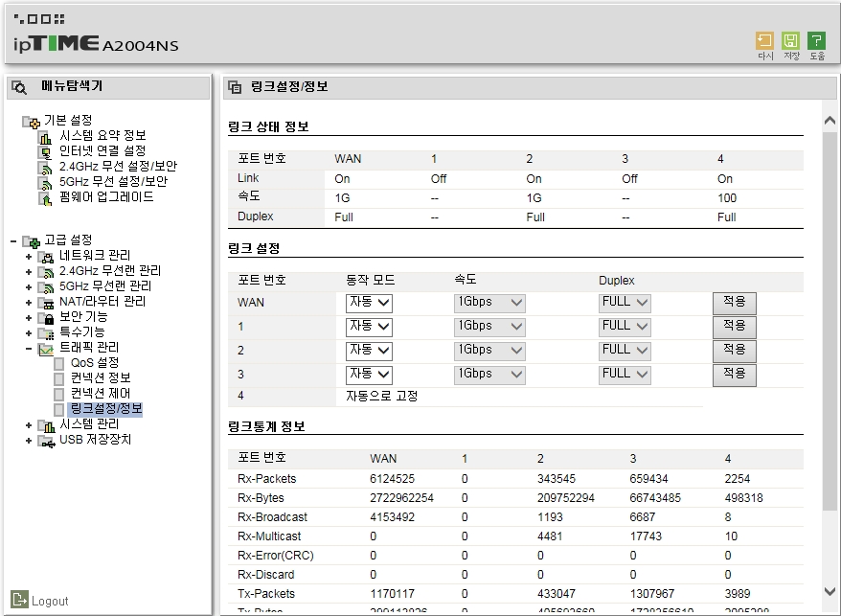This screenshot has width=841, height=616.
Task: Click 적용 for port 2
Action: pyautogui.click(x=735, y=351)
